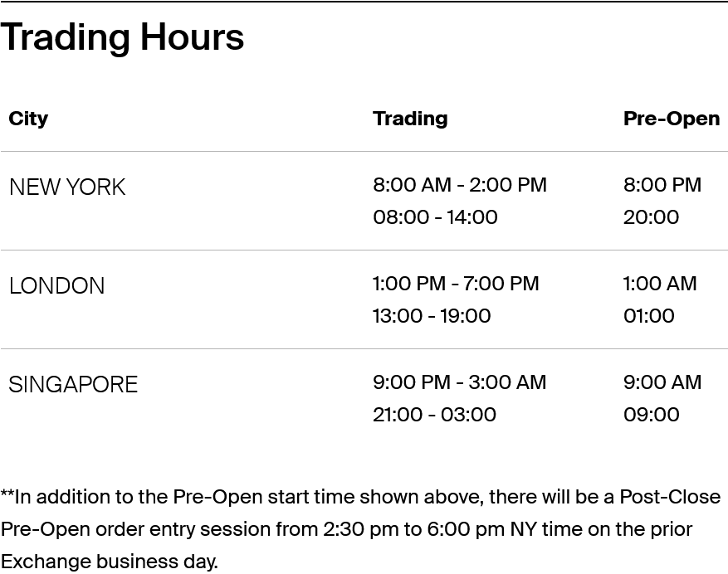Select the 13:00 - 19:00 time range
This screenshot has width=728, height=574.
pyautogui.click(x=432, y=316)
